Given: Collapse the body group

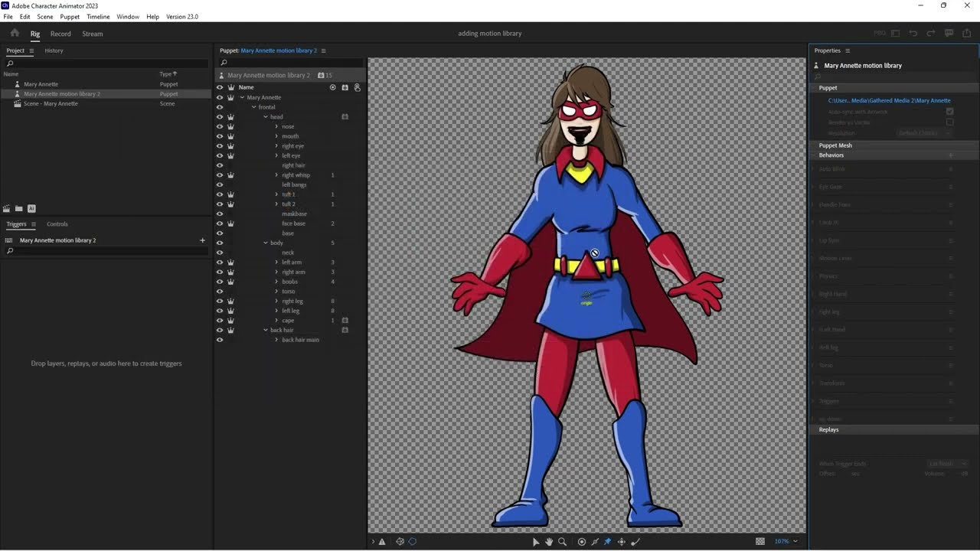Looking at the screenshot, I should [266, 243].
